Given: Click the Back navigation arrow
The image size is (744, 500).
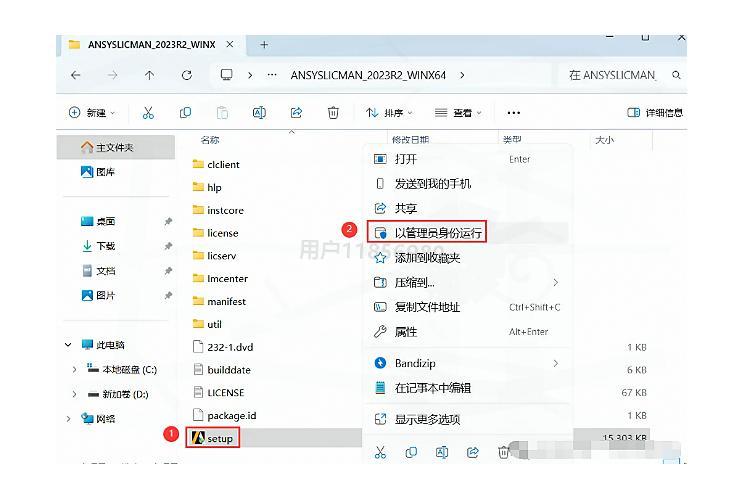Looking at the screenshot, I should pos(75,75).
